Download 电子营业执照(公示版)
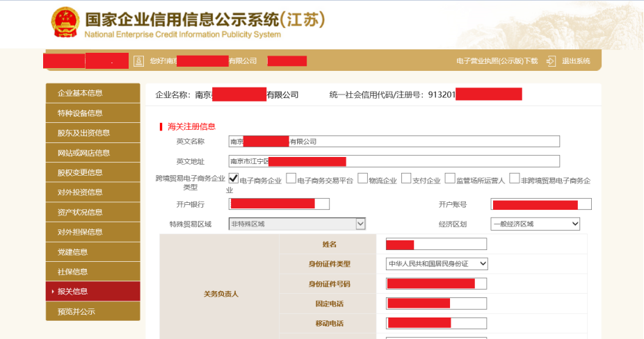644x339 pixels. (497, 61)
